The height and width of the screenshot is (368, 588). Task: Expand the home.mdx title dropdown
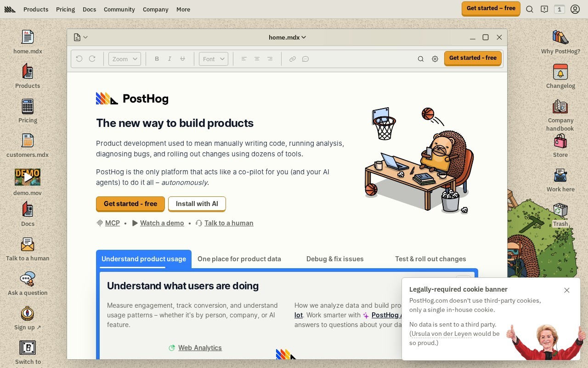tap(287, 37)
